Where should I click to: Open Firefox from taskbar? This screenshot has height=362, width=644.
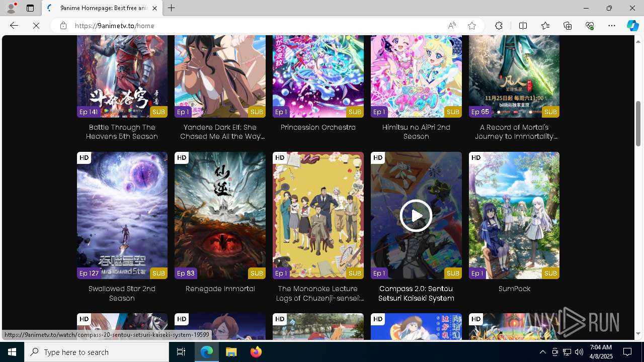[256, 352]
